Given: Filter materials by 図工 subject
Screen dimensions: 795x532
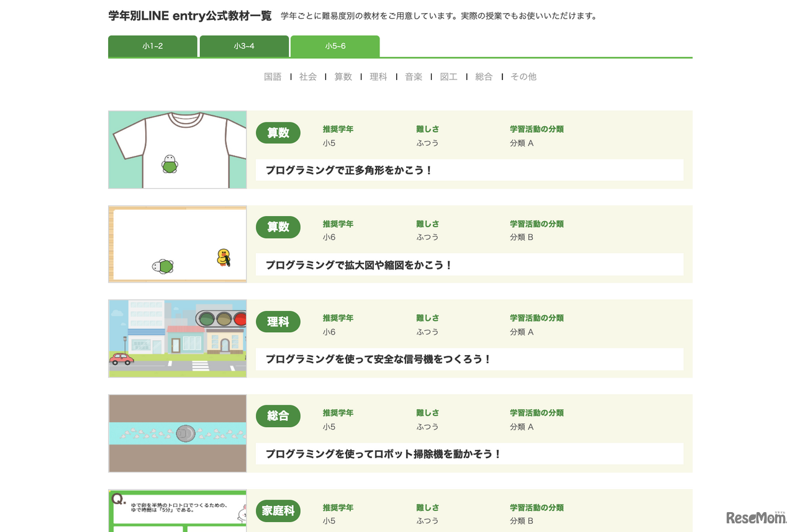Looking at the screenshot, I should 448,77.
